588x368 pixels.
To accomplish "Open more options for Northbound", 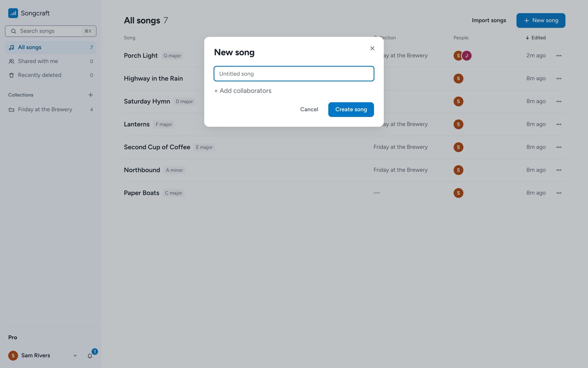I will 559,170.
